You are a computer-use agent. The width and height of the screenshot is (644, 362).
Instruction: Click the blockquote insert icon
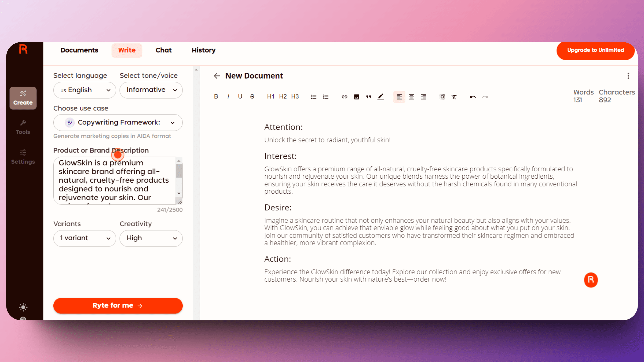click(368, 97)
